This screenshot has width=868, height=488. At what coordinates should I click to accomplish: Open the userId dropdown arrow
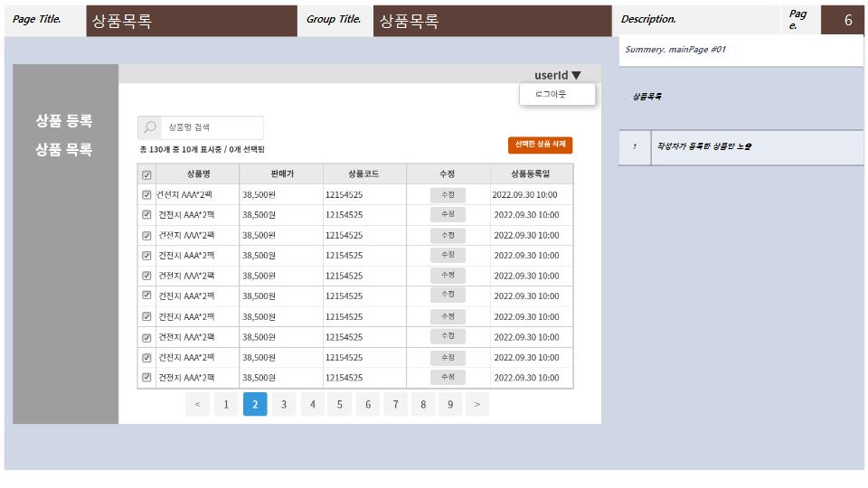tap(576, 75)
